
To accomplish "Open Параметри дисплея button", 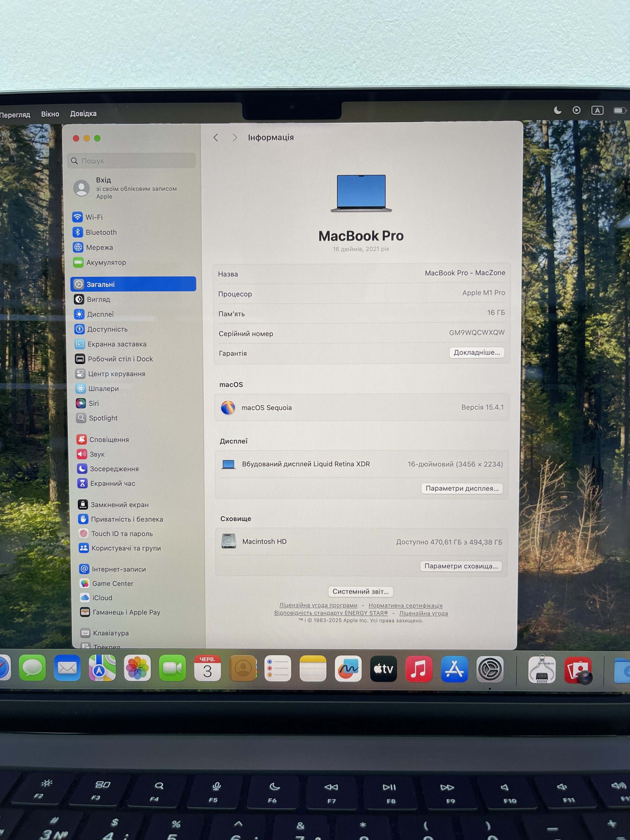I will pos(462,488).
